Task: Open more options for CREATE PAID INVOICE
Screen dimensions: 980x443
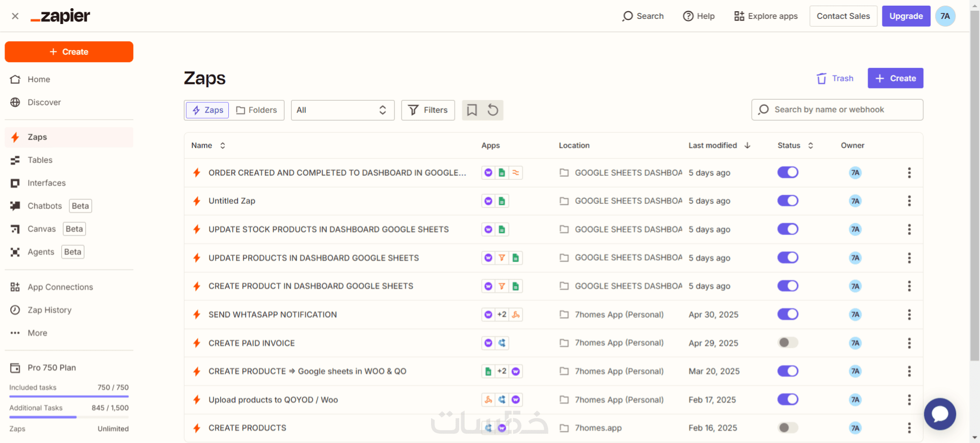Action: pyautogui.click(x=909, y=343)
